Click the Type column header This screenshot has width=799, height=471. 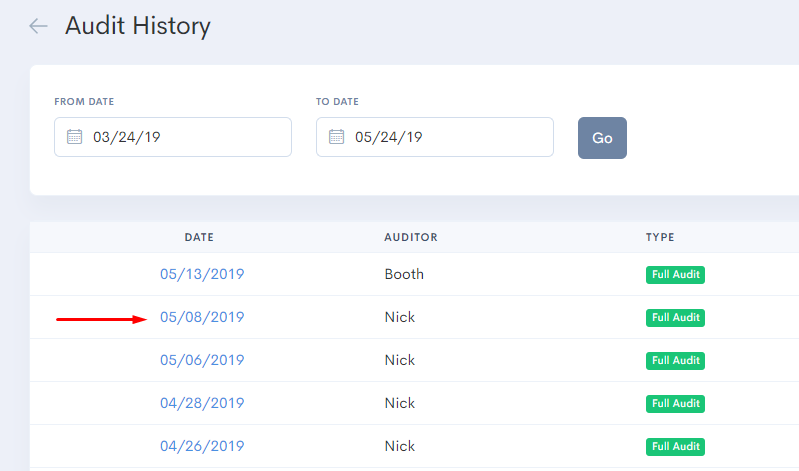point(660,237)
